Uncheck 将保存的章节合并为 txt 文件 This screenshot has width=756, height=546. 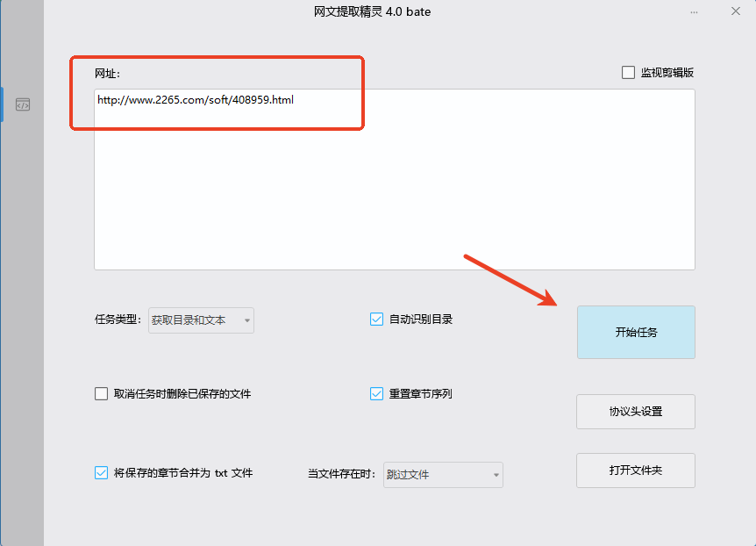coord(101,472)
